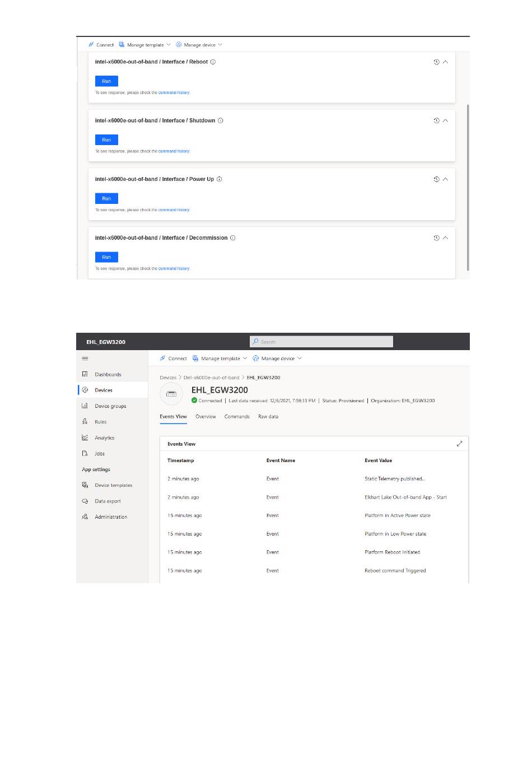Click info icon next to Power Up
This screenshot has height=777, width=532.
tap(219, 179)
